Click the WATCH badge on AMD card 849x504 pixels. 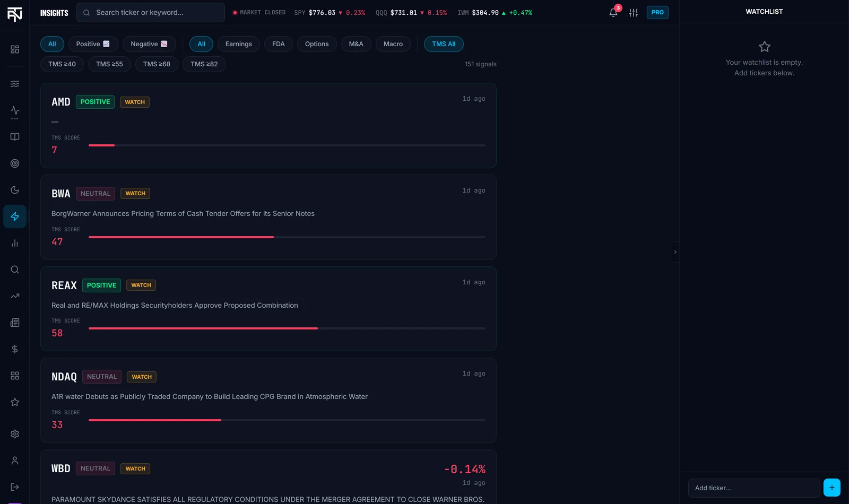tap(135, 102)
